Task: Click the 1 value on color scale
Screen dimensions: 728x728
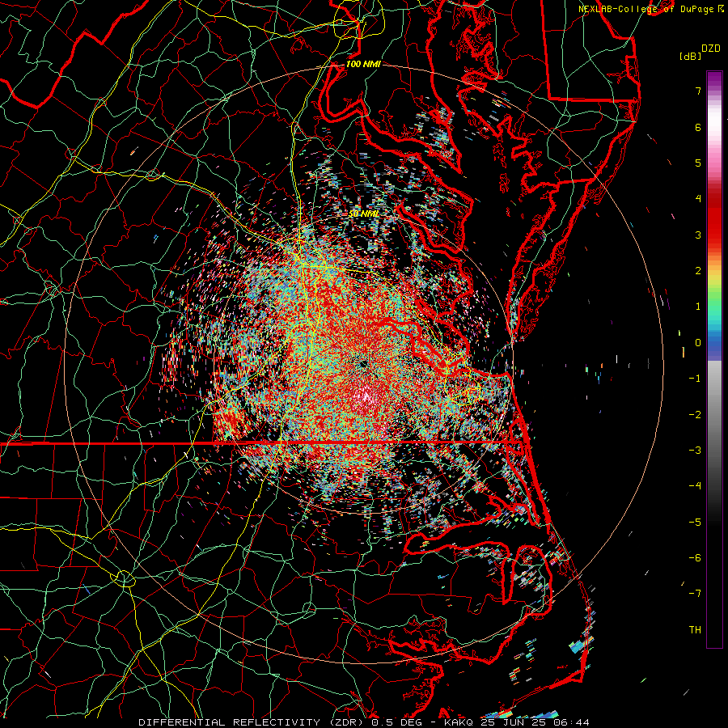Action: click(x=698, y=307)
